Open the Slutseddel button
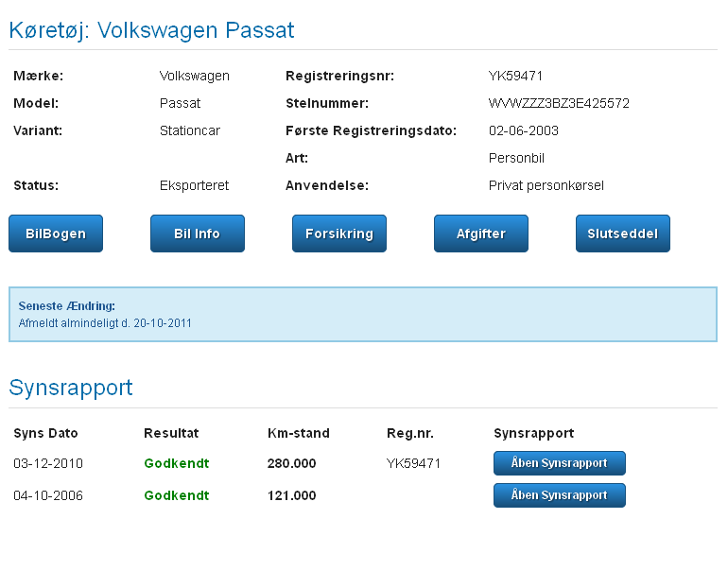Screen dimensions: 728x571 click(x=623, y=234)
